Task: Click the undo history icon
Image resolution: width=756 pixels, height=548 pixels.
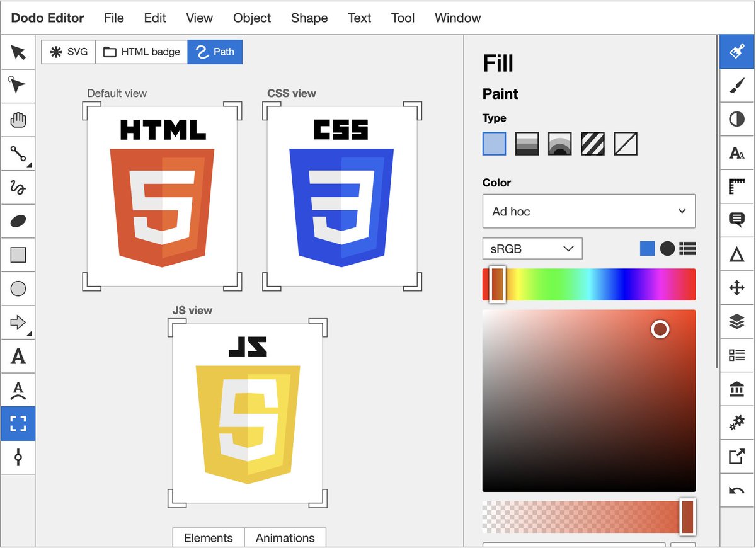Action: tap(737, 491)
